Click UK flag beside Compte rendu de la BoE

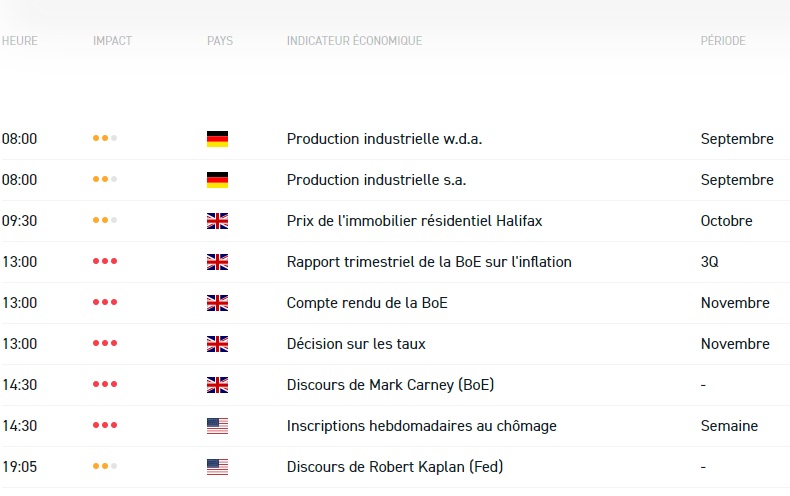tap(217, 303)
